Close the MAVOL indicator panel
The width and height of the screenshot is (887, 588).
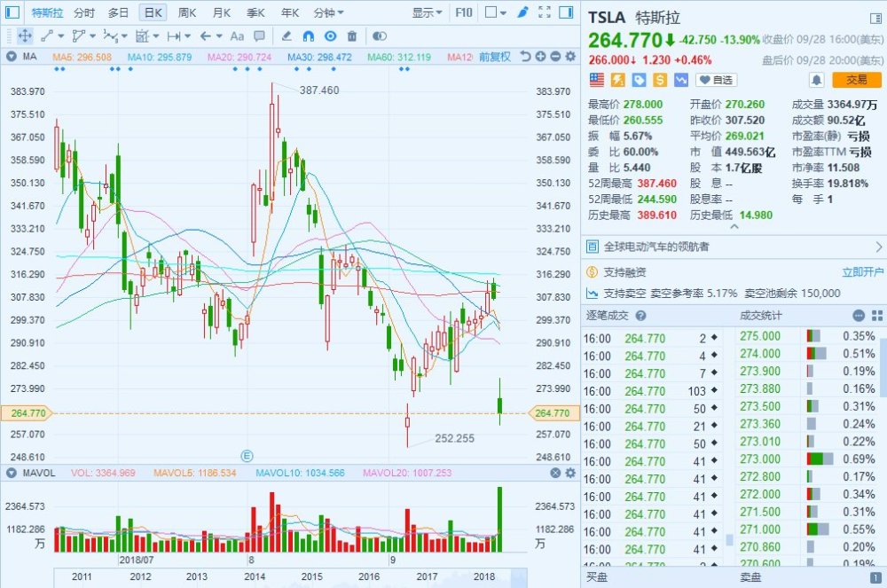tap(555, 473)
